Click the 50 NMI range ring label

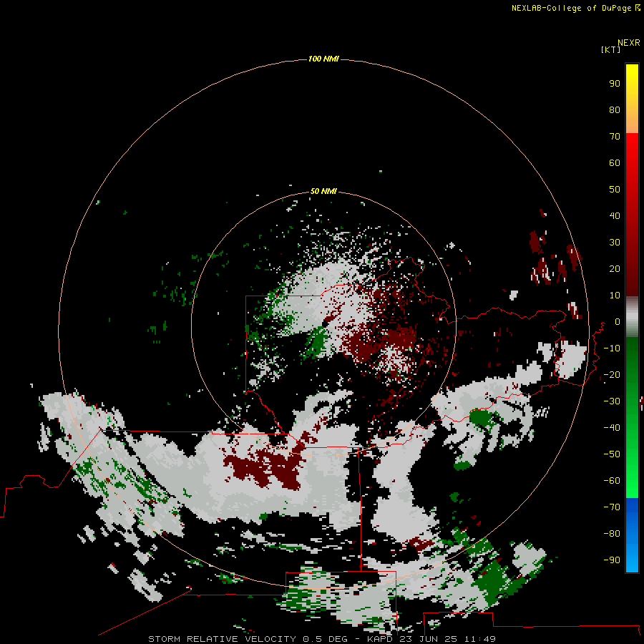[323, 191]
